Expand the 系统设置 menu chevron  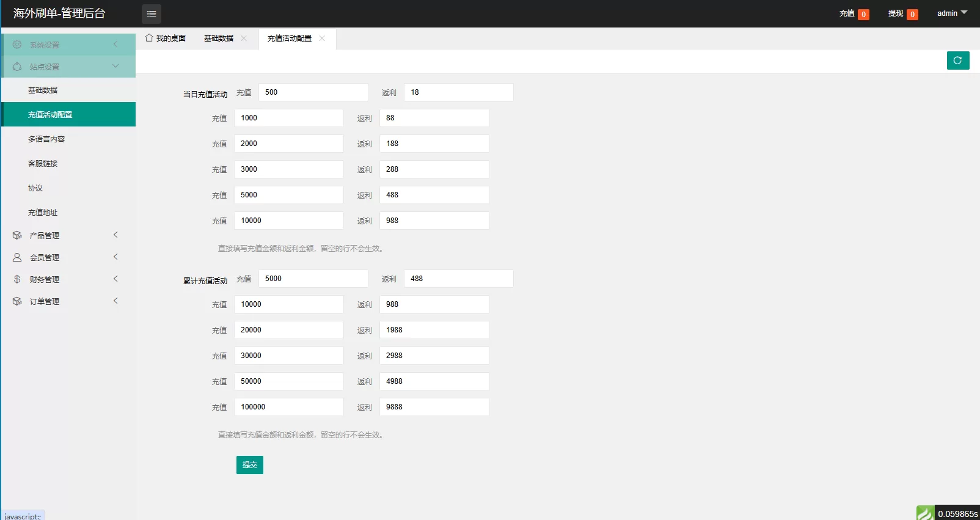115,44
